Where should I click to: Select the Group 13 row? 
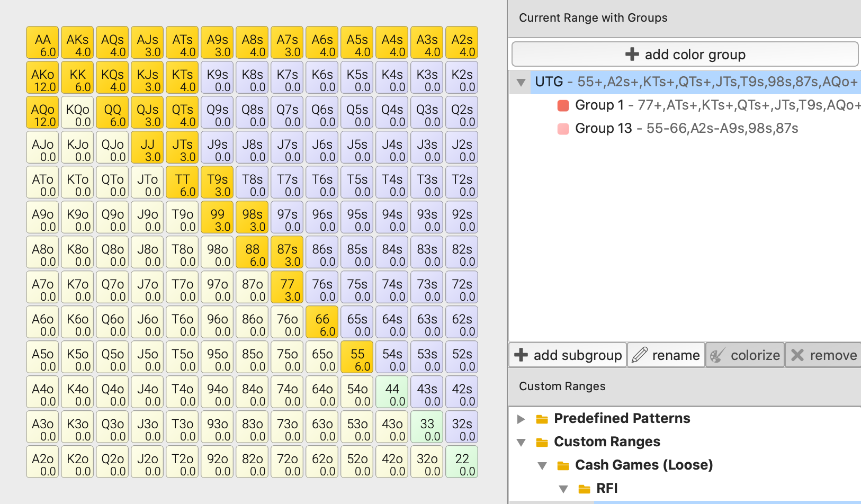686,129
